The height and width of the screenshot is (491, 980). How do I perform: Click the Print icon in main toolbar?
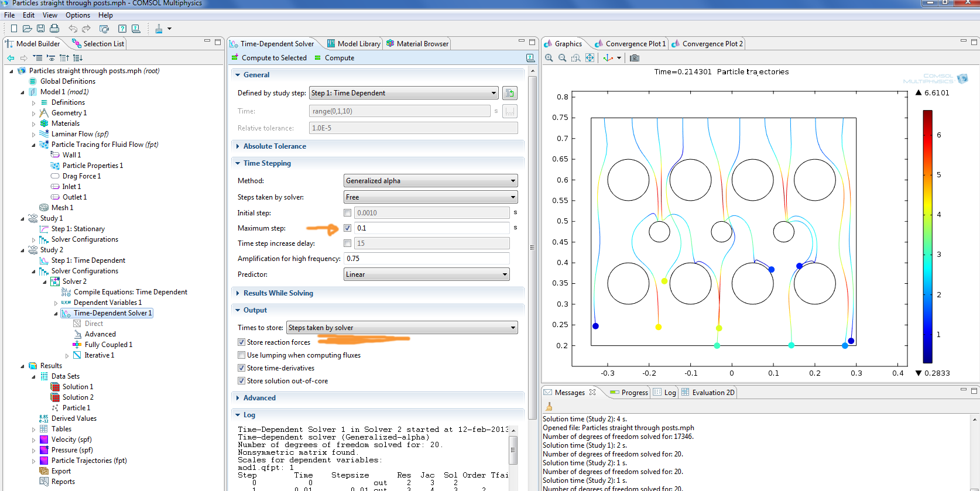(54, 29)
